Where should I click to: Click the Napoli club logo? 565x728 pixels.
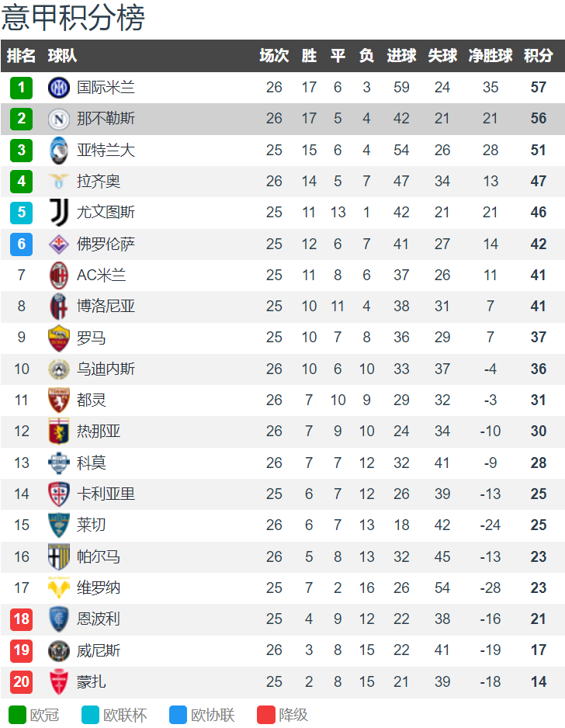[59, 119]
